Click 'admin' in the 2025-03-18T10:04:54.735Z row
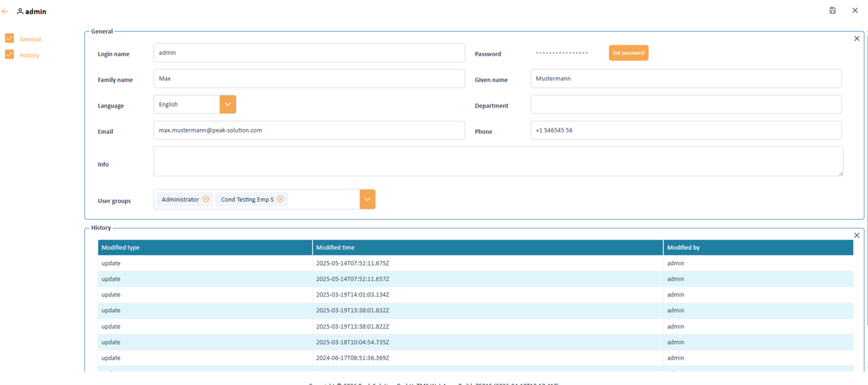 [x=675, y=342]
